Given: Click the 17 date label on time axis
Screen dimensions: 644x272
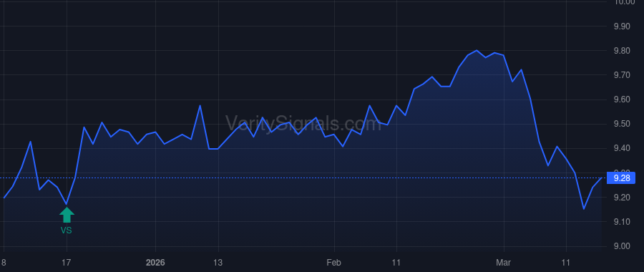Looking at the screenshot, I should click(67, 263).
